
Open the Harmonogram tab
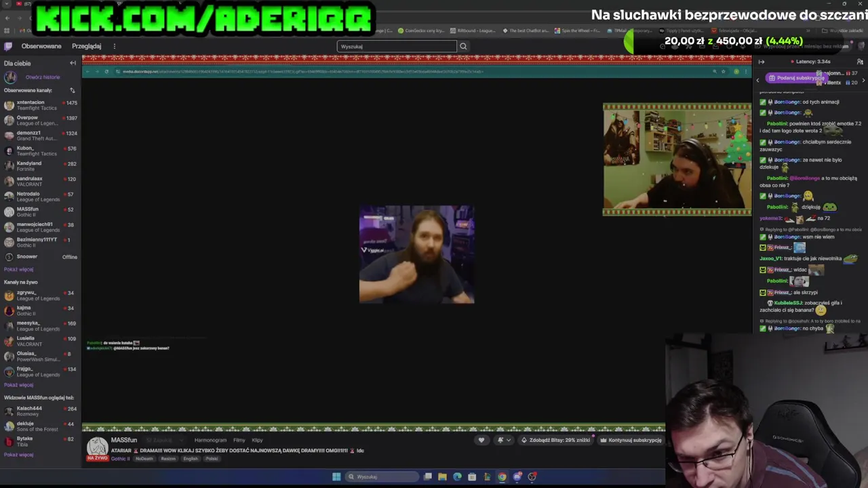click(210, 440)
